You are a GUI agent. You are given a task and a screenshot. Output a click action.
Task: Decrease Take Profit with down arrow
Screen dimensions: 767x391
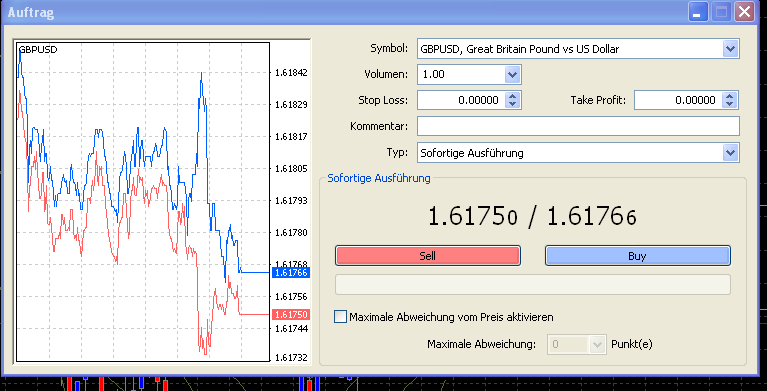(x=729, y=104)
